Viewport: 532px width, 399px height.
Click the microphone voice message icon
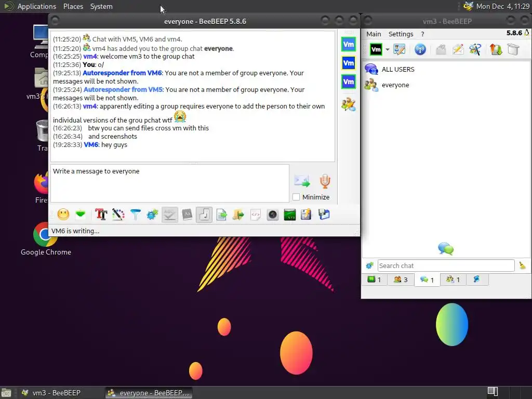coord(325,181)
